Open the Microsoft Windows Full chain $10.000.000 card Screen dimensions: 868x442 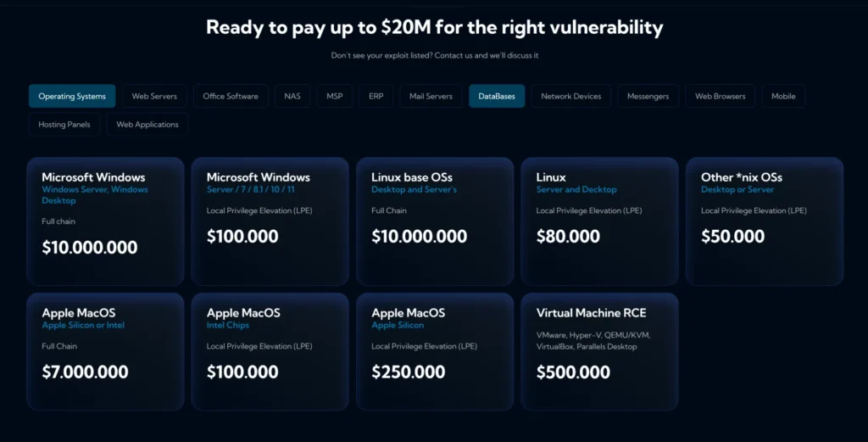[105, 221]
